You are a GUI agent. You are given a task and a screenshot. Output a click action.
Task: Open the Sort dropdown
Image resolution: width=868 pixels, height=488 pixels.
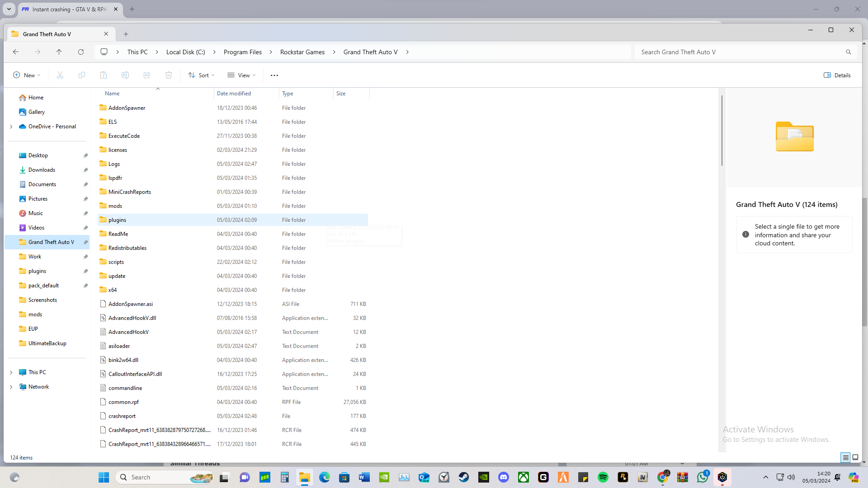click(x=201, y=75)
